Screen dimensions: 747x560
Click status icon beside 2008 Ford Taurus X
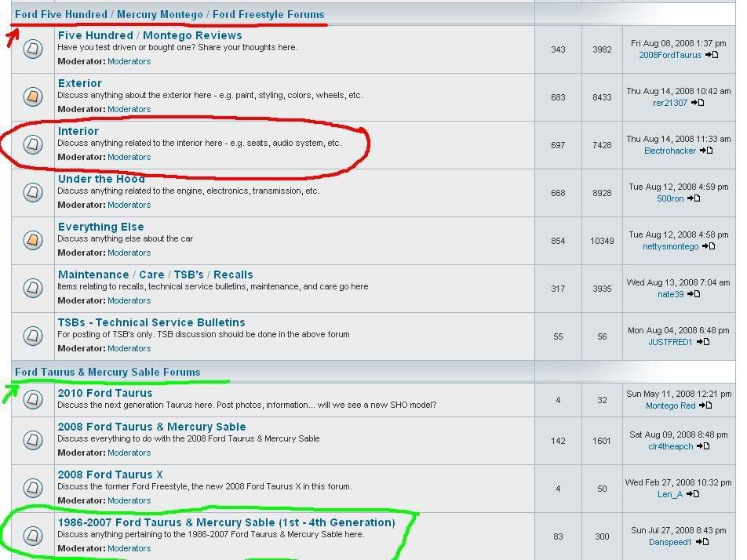pyautogui.click(x=33, y=488)
